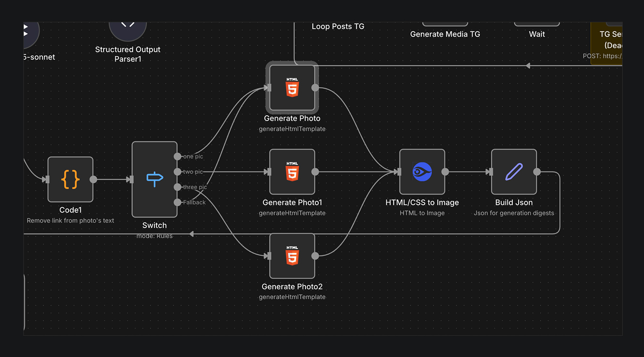Click the "Loop Posts TG" node label
Screen dimensions: 644x357
coord(337,27)
